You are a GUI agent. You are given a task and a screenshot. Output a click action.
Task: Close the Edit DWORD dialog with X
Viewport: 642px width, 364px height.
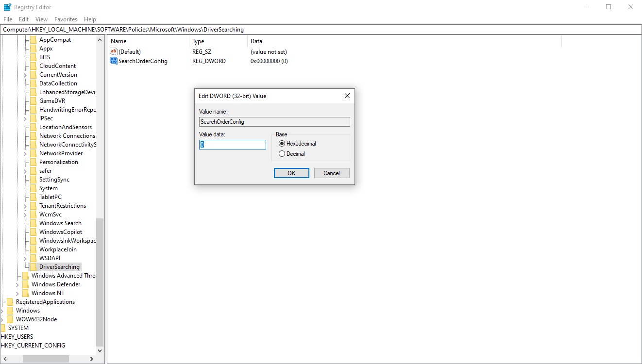(347, 96)
